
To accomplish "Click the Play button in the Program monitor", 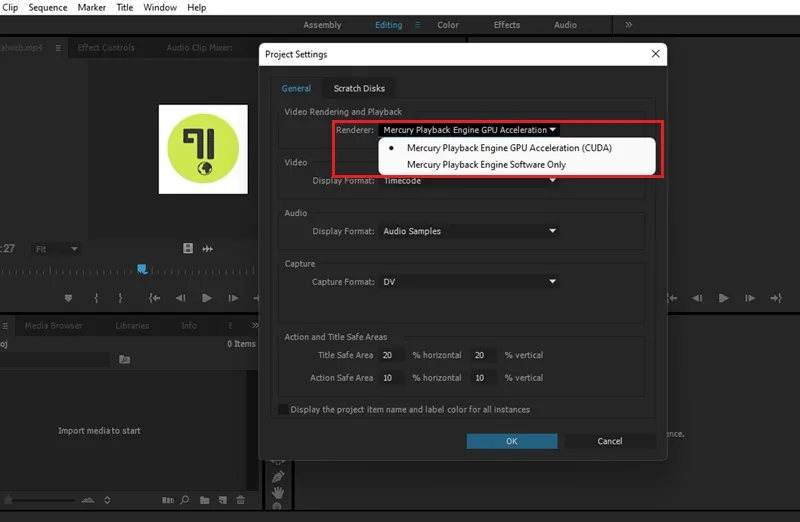I will pyautogui.click(x=723, y=298).
